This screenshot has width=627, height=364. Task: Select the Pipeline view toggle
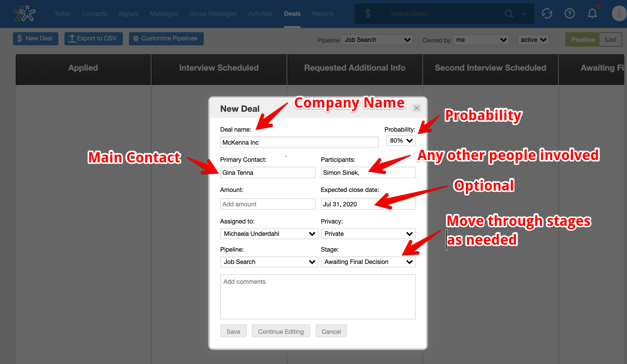(582, 39)
